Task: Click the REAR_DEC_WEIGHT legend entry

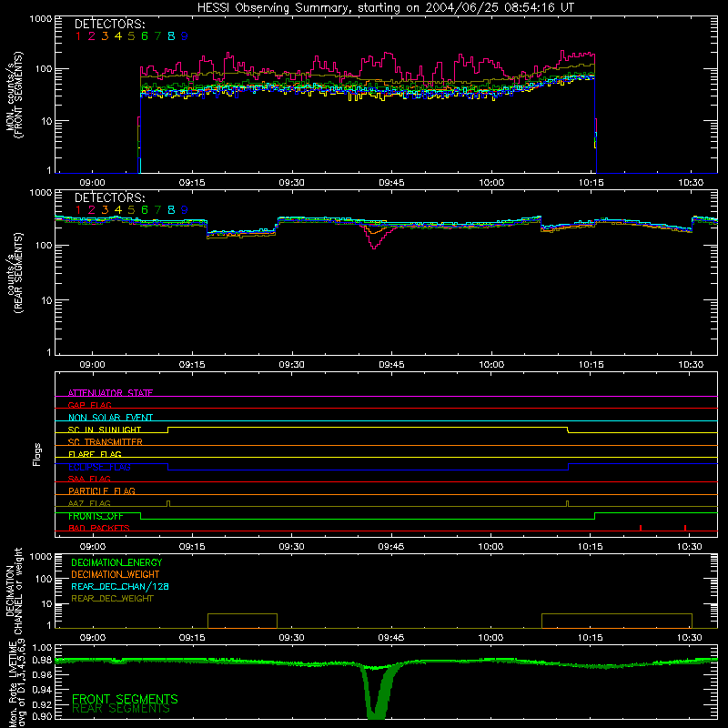Action: [112, 599]
